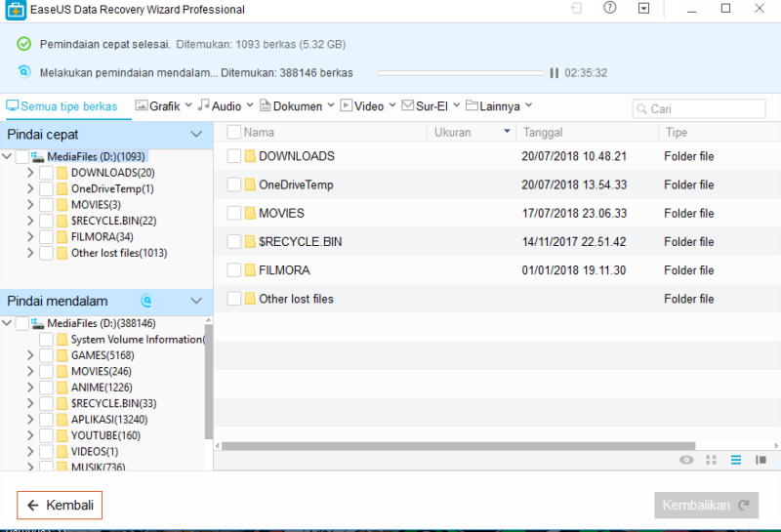Click the ANIME folder icon in tree
Screen dimensions: 781x532
pyautogui.click(x=62, y=388)
